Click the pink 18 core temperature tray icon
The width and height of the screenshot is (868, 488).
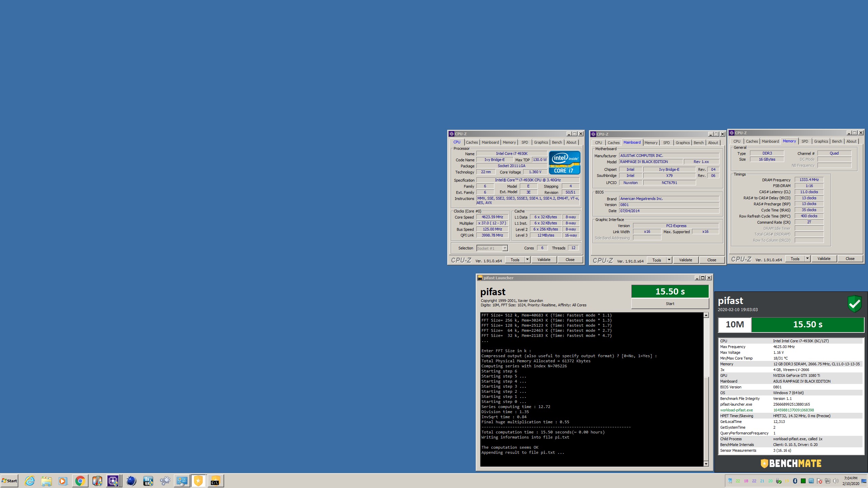pos(746,481)
